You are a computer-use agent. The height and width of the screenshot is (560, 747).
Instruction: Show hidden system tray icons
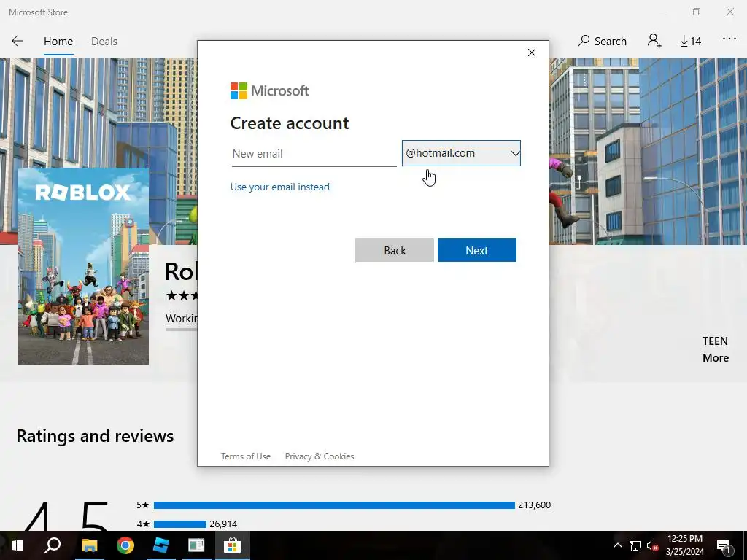tap(617, 545)
